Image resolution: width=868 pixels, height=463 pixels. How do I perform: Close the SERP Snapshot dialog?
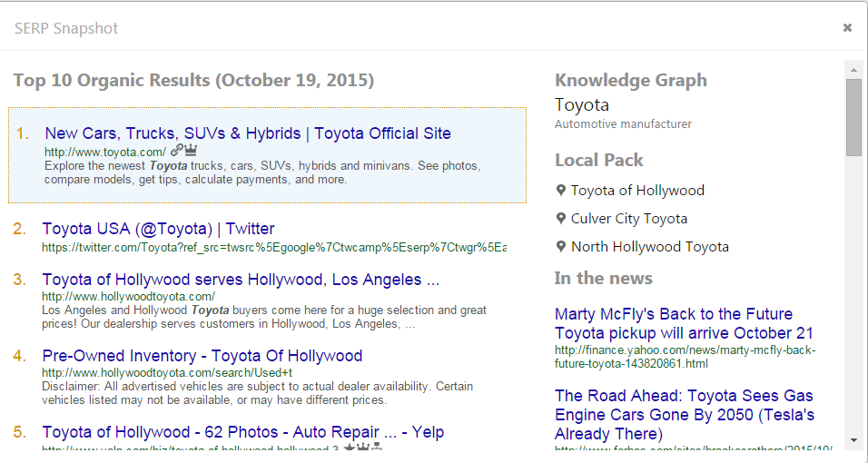click(x=847, y=28)
